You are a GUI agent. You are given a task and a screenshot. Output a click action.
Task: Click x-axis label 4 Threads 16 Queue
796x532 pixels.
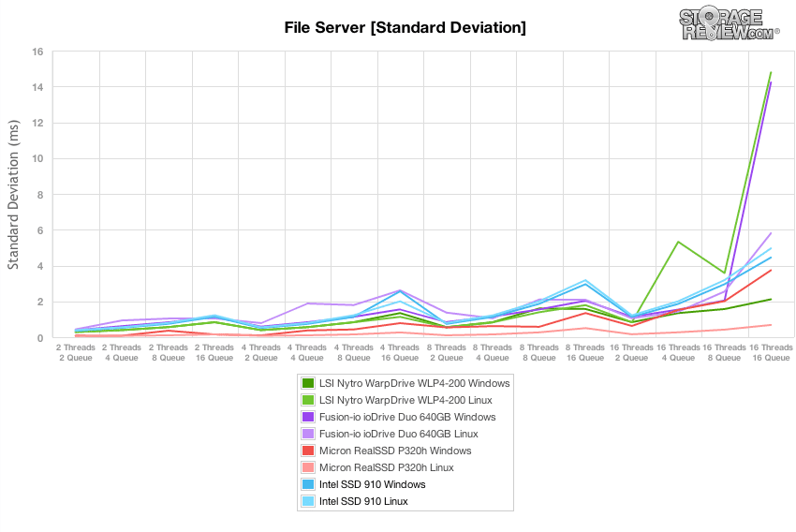[400, 353]
